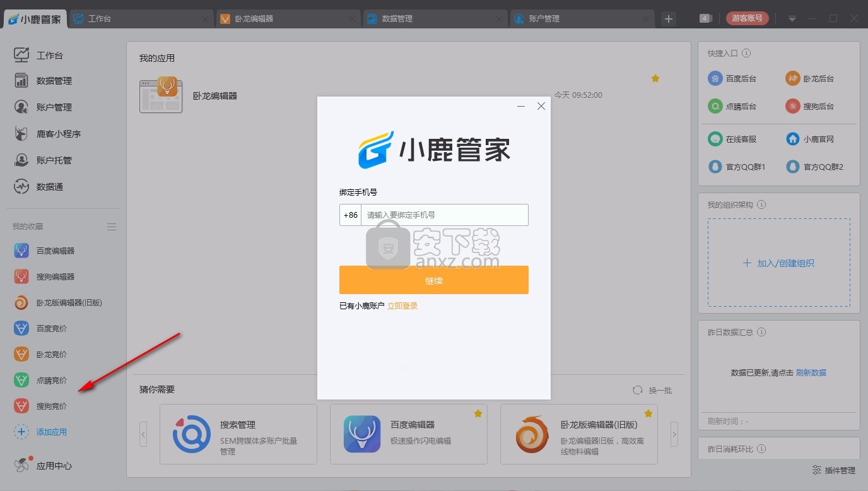Open 卧龙竞价 favorite
This screenshot has width=868, height=491.
[40, 354]
